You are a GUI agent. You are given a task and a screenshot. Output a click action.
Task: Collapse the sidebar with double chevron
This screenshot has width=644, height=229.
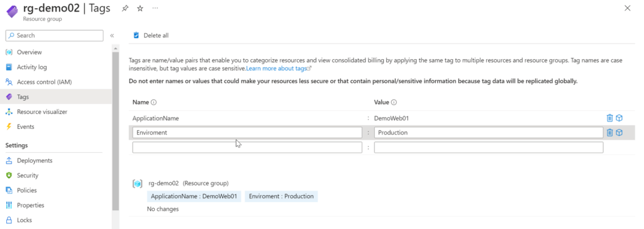click(x=112, y=36)
